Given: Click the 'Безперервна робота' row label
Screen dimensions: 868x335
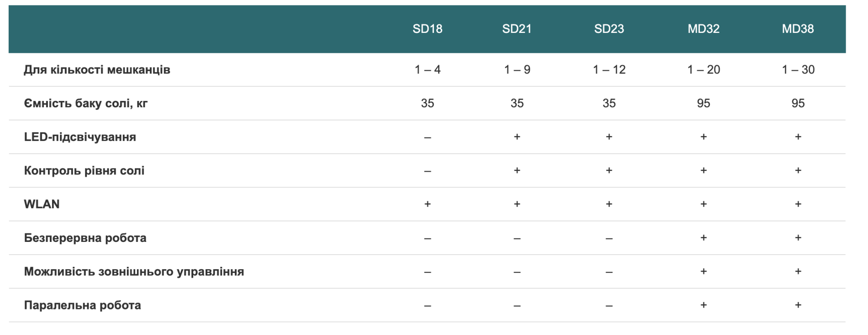Looking at the screenshot, I should (x=85, y=238).
